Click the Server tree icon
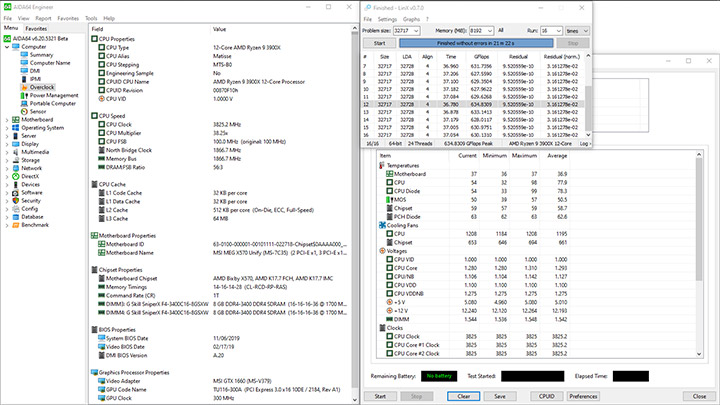The image size is (720, 405). 16,136
